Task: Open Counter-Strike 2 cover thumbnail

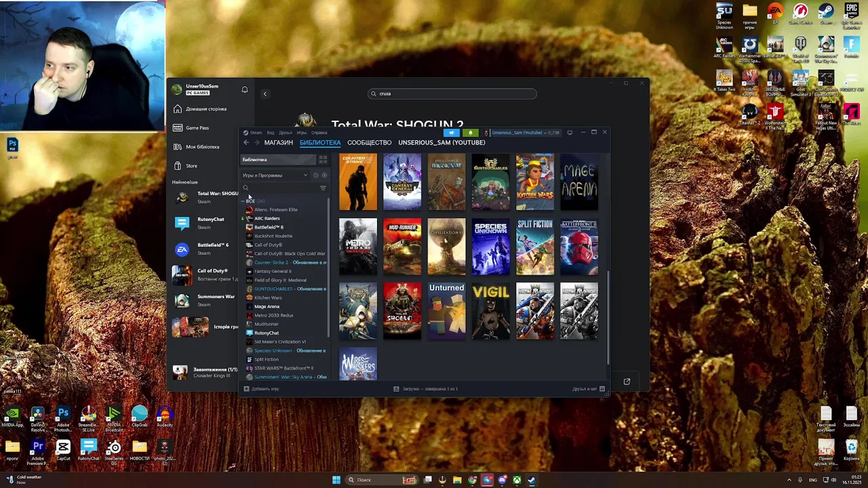Action: pos(358,182)
